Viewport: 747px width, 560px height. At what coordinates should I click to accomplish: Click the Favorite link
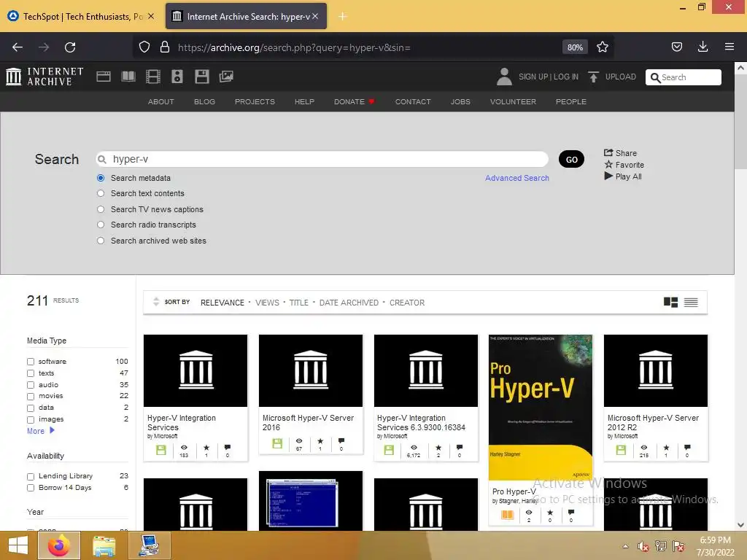coord(624,165)
